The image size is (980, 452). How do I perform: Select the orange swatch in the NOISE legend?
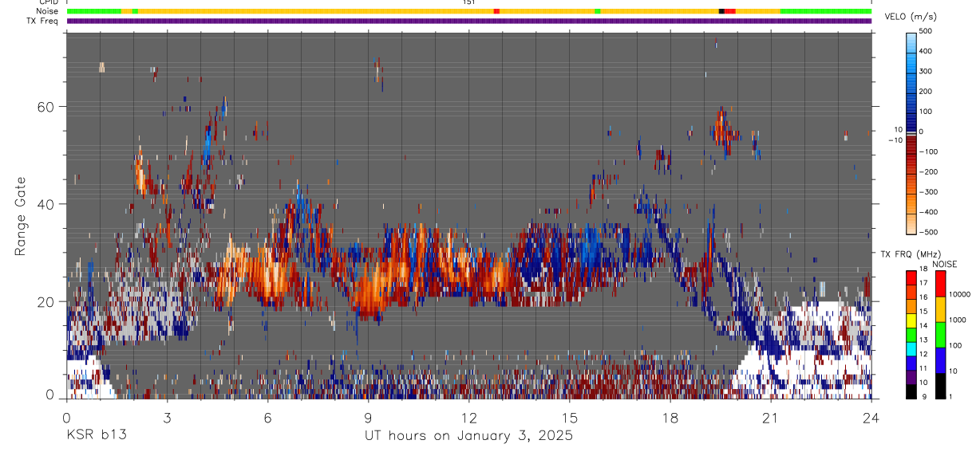coord(939,309)
